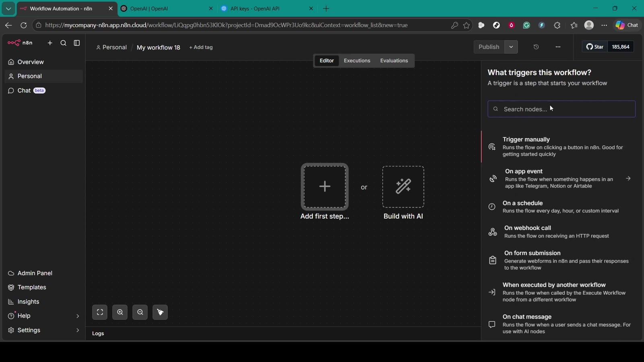
Task: Collapse the sidebar with the panel icon
Action: point(77,43)
